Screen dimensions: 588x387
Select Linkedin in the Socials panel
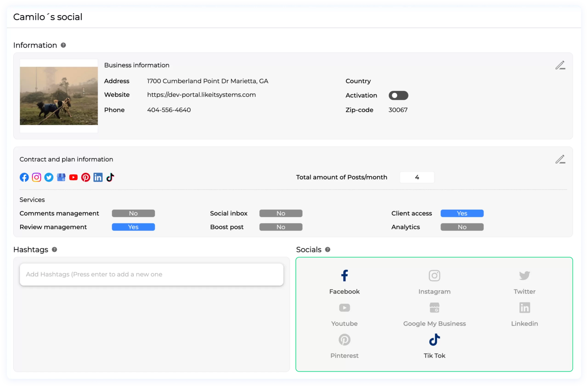[x=524, y=313]
